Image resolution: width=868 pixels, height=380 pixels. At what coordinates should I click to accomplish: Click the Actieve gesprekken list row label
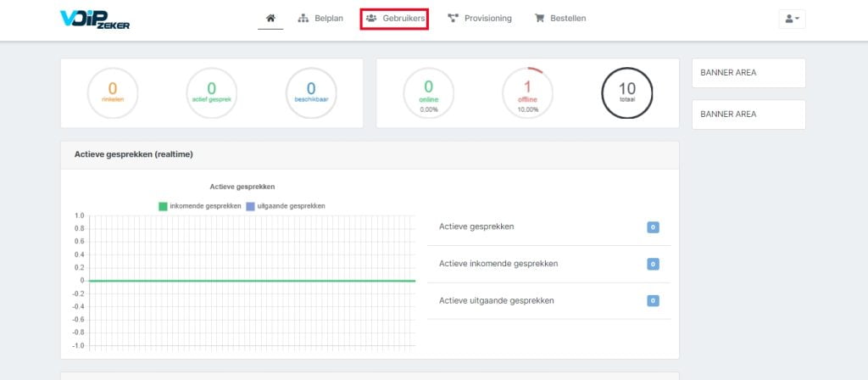point(476,226)
